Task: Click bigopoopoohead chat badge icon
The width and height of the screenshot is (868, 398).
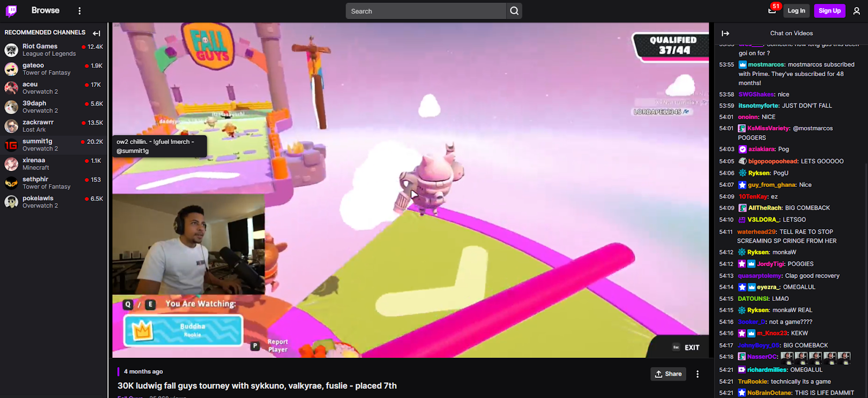Action: (743, 161)
